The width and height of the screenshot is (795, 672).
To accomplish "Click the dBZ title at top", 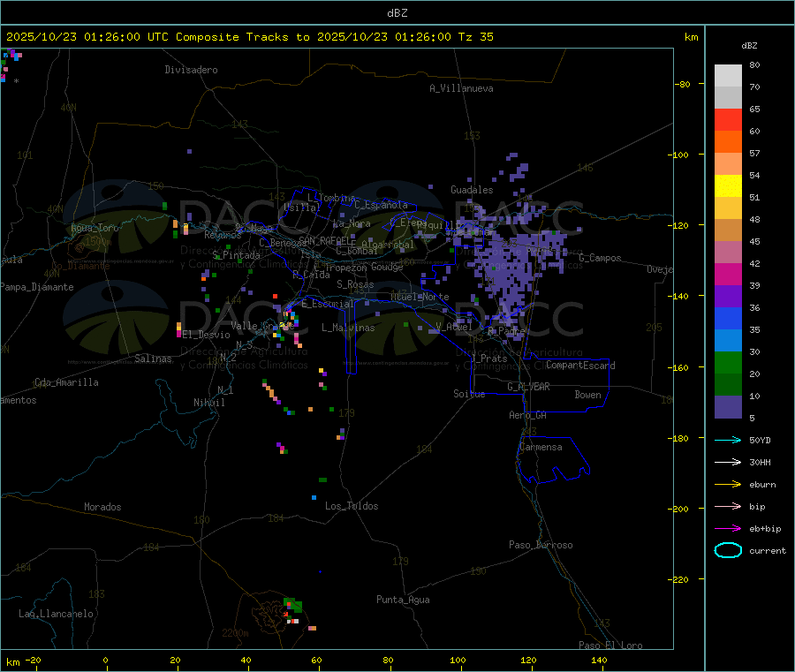I will pos(397,13).
